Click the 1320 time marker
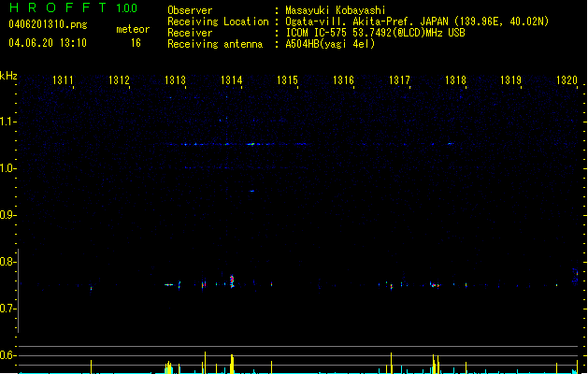 pos(566,80)
